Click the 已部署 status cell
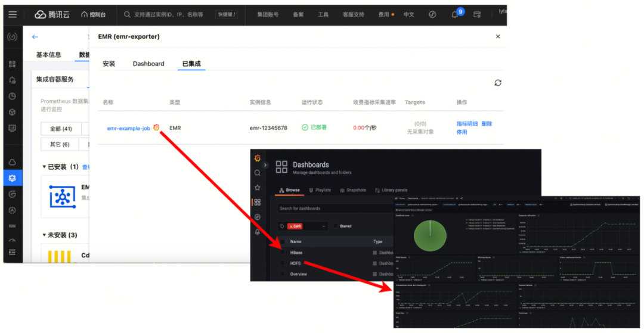The image size is (644, 333). tap(314, 127)
